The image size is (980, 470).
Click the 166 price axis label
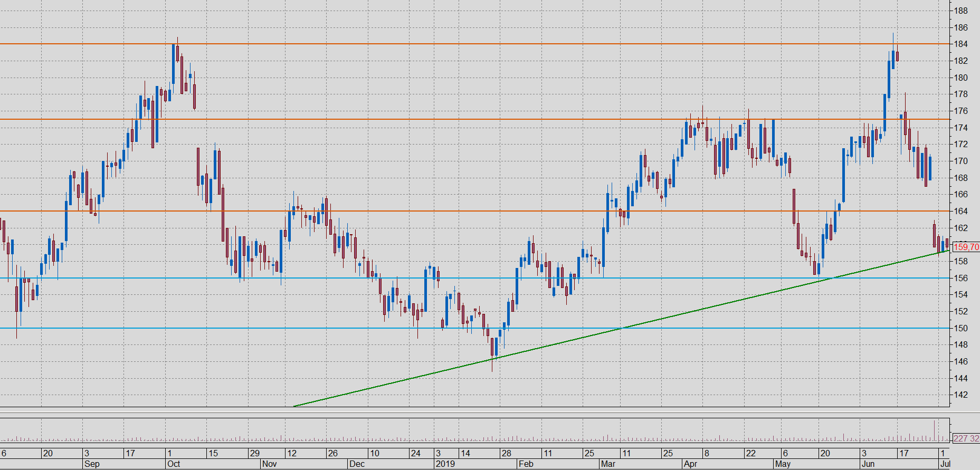[960, 194]
